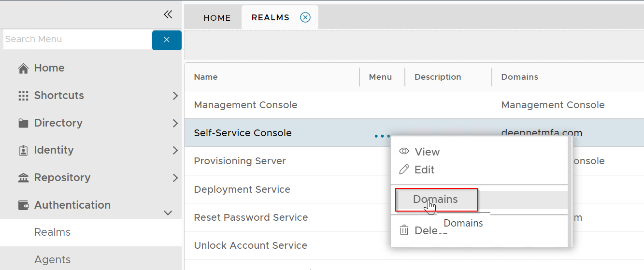The height and width of the screenshot is (270, 644).
Task: Expand the Directory submenu arrow
Action: 175,123
